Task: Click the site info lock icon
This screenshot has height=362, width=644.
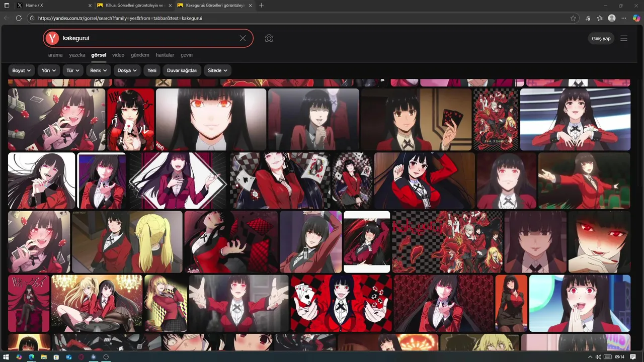Action: pos(32,18)
